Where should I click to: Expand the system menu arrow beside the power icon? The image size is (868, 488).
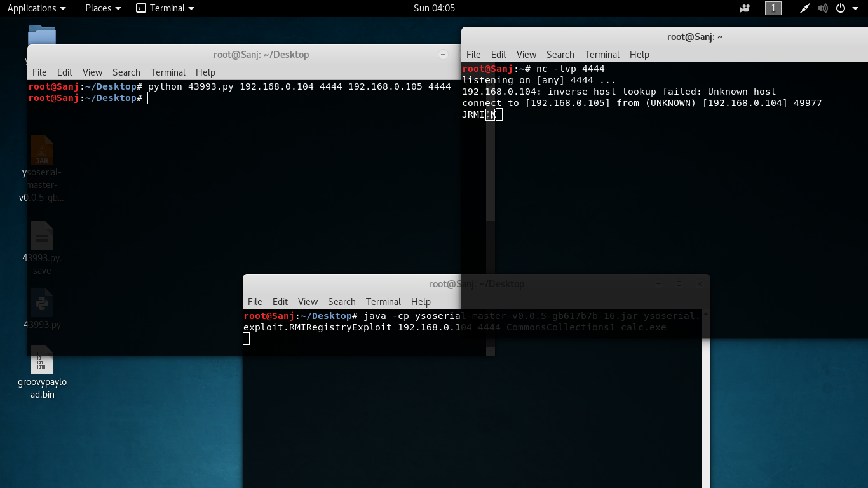(x=855, y=8)
